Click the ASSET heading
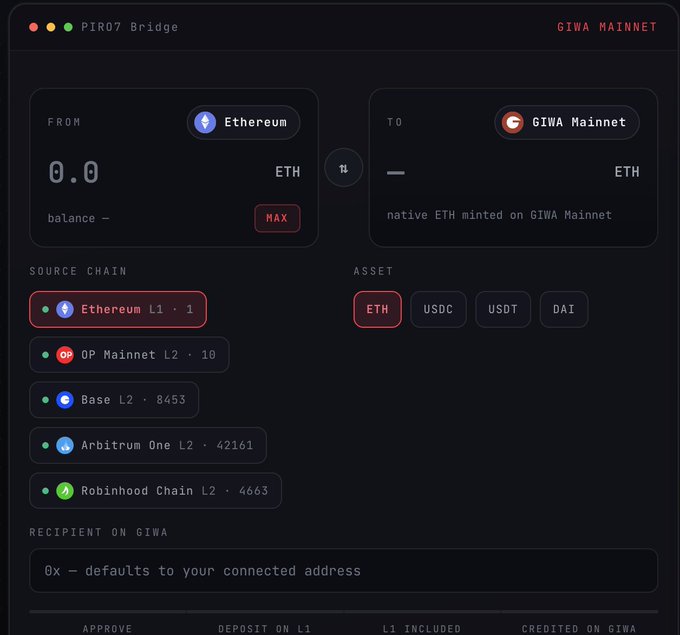The image size is (680, 635). tap(373, 271)
